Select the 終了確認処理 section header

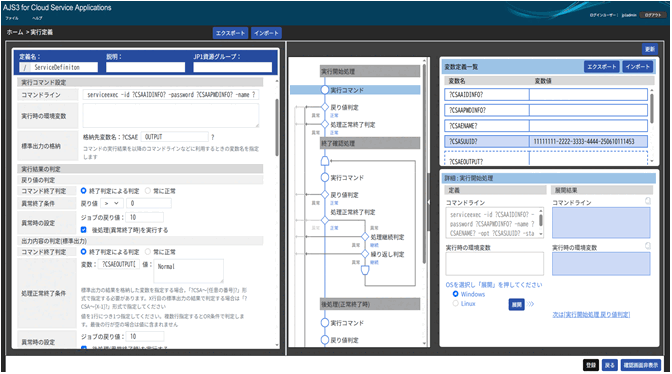tap(370, 143)
